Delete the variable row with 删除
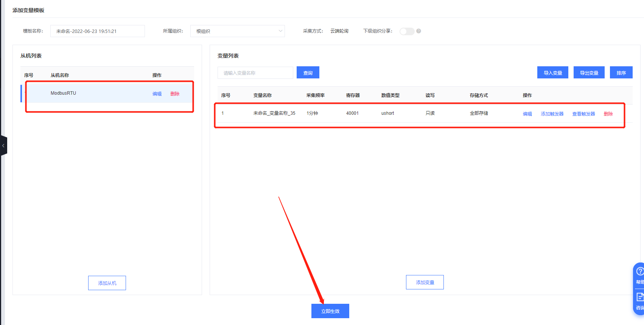 click(x=608, y=114)
